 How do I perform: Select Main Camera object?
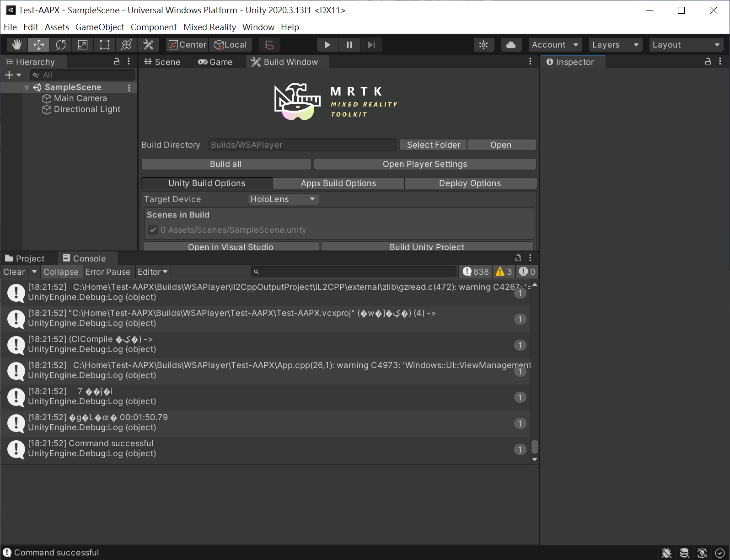pyautogui.click(x=75, y=98)
